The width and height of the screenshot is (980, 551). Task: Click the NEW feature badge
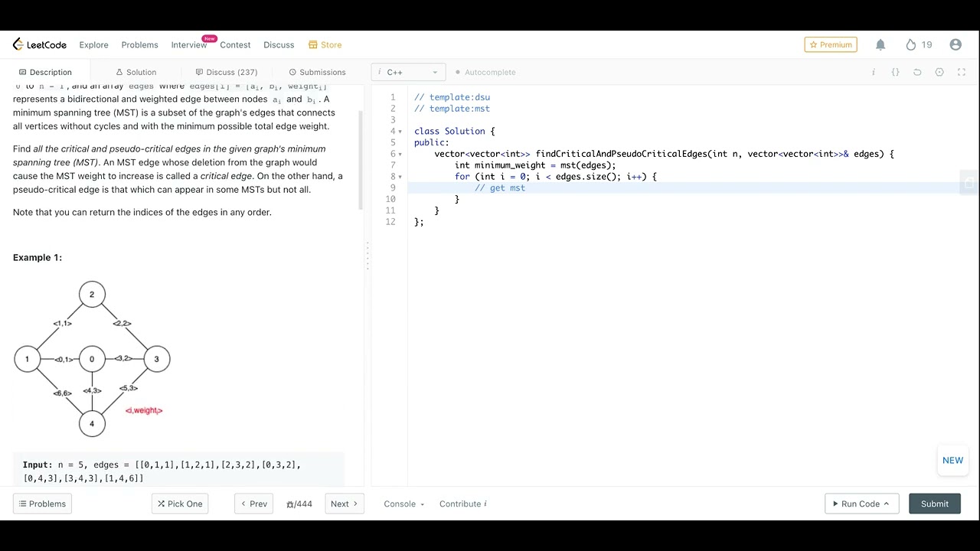tap(953, 460)
